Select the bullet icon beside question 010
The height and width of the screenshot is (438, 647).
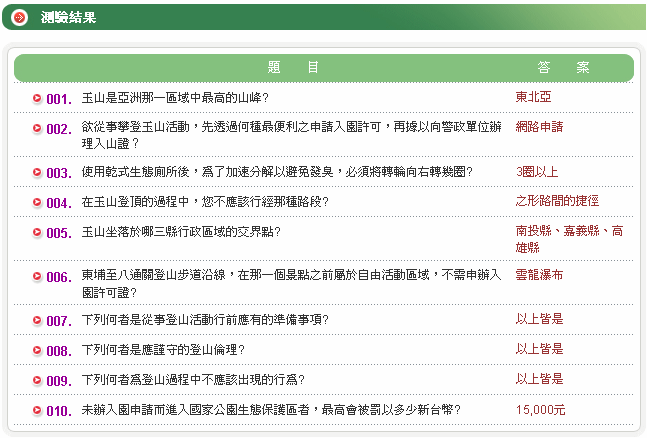coord(37,410)
